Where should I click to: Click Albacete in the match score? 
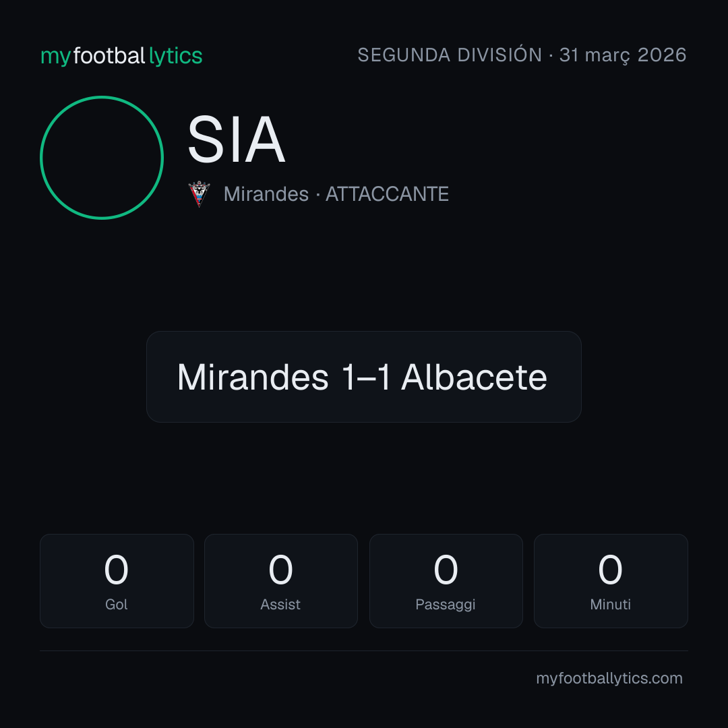[x=474, y=377]
